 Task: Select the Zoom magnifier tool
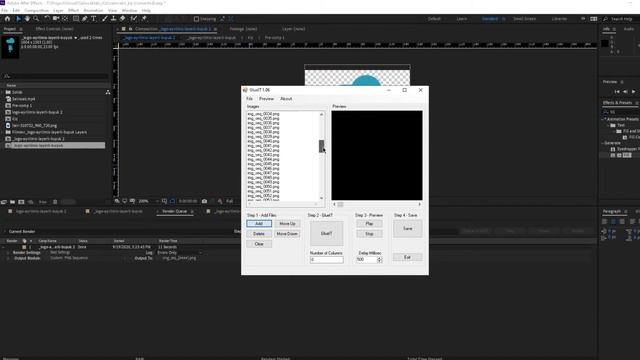(36, 19)
